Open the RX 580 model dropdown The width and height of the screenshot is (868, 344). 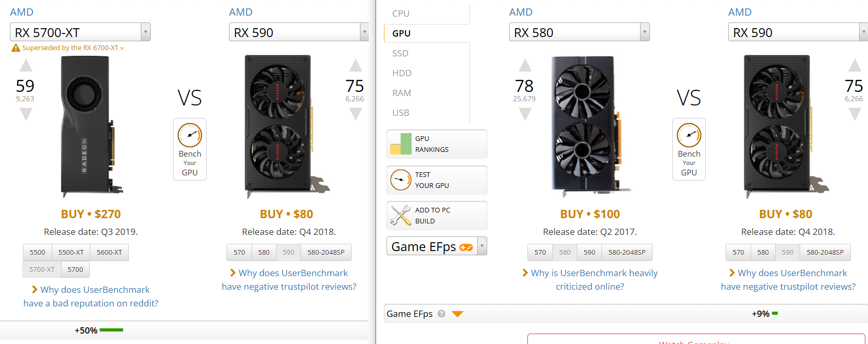pyautogui.click(x=645, y=32)
